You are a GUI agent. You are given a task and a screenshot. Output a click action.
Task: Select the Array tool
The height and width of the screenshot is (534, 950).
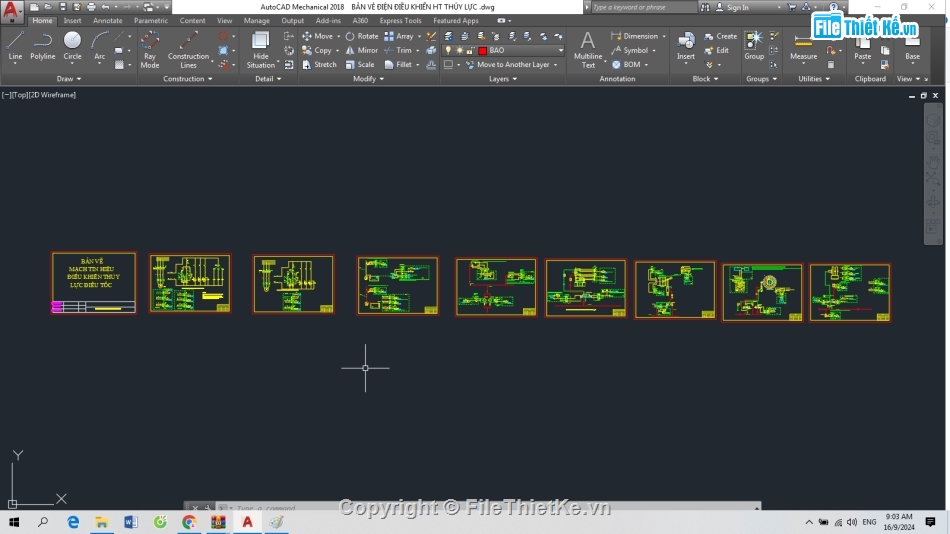(x=399, y=36)
